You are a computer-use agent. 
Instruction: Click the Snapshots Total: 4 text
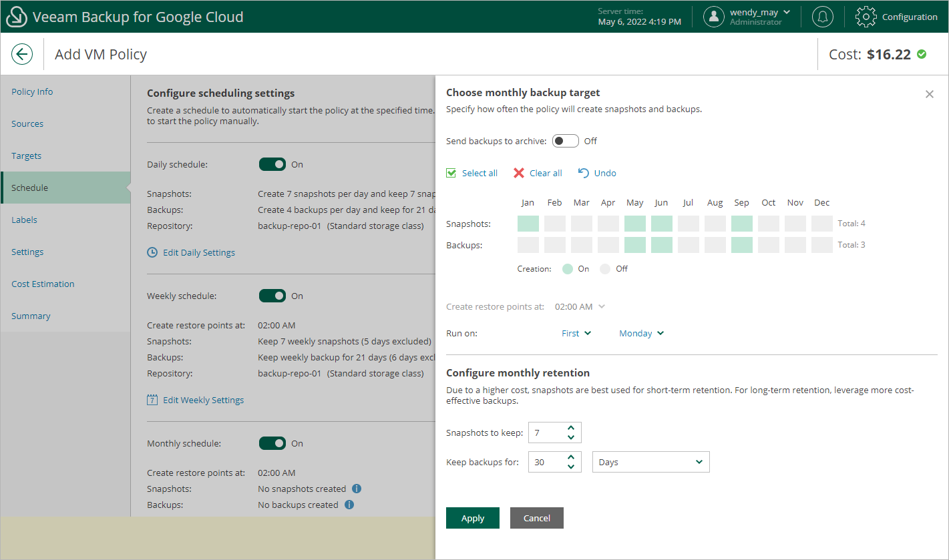851,224
